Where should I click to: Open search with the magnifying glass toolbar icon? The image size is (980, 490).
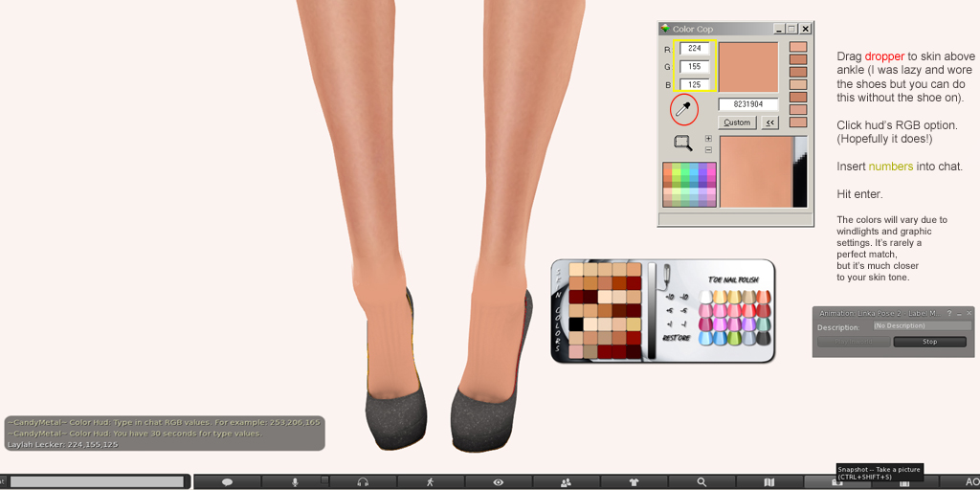click(702, 482)
